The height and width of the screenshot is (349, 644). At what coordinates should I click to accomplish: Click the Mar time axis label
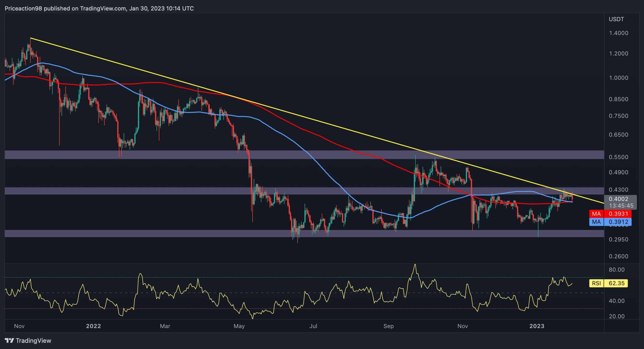(165, 326)
